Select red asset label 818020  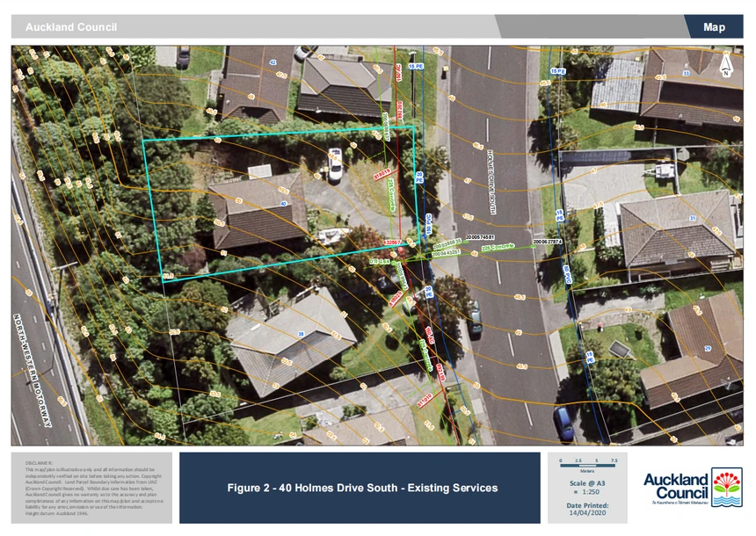(396, 299)
